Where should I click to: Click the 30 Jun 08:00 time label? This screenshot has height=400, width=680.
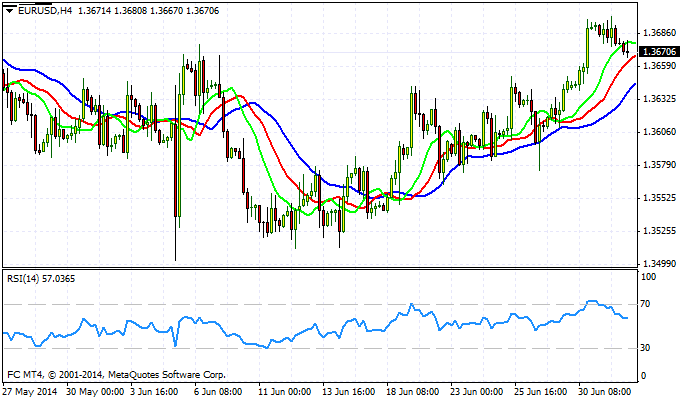point(605,391)
